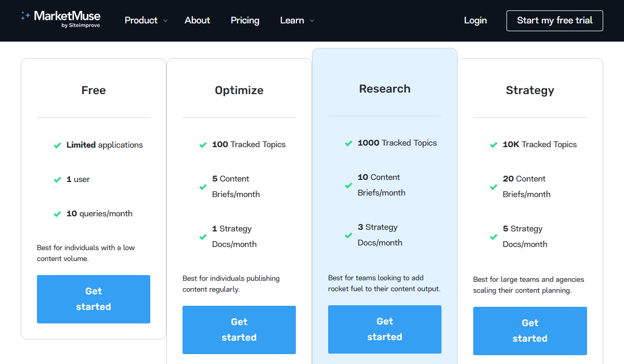Get started with the Strategy plan
The width and height of the screenshot is (624, 364).
[530, 331]
